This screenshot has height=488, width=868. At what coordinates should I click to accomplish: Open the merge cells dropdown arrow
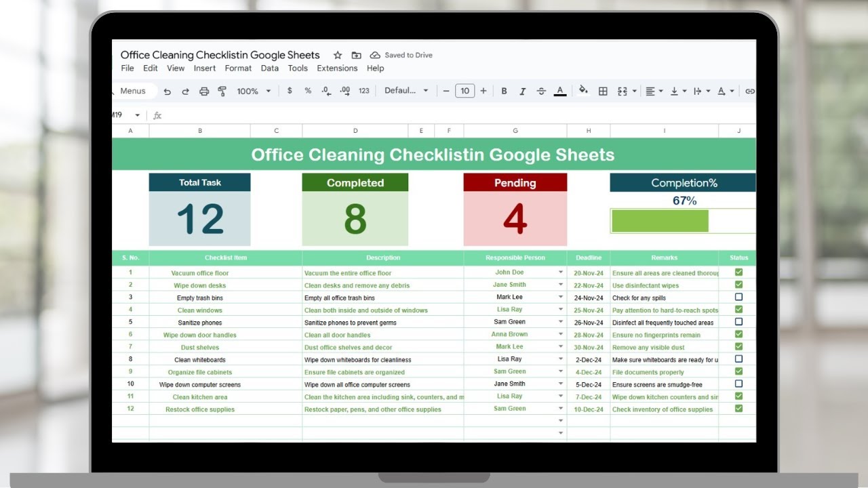coord(635,91)
